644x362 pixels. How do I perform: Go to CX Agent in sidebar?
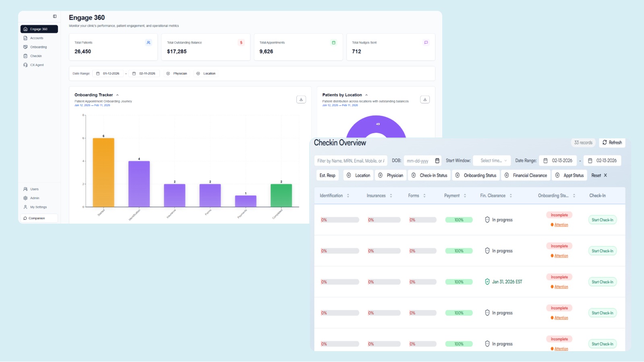click(x=37, y=65)
